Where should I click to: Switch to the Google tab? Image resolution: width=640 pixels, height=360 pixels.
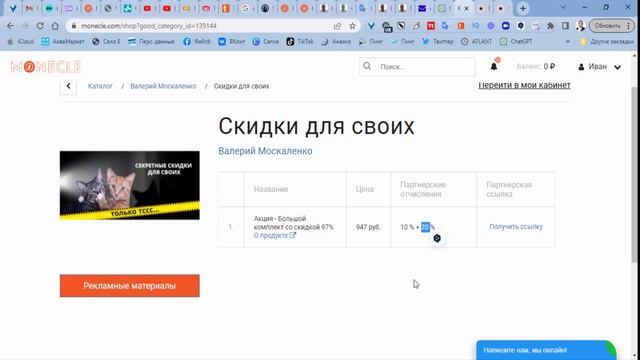245,8
